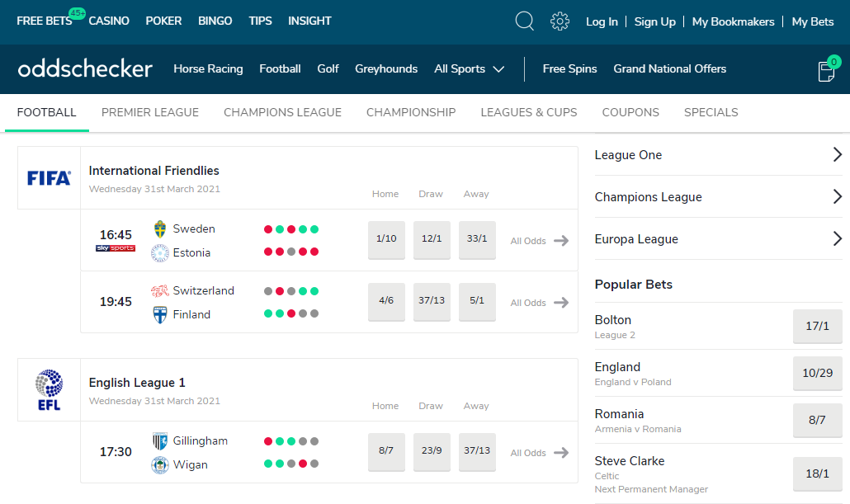Open the settings gear icon

[560, 21]
